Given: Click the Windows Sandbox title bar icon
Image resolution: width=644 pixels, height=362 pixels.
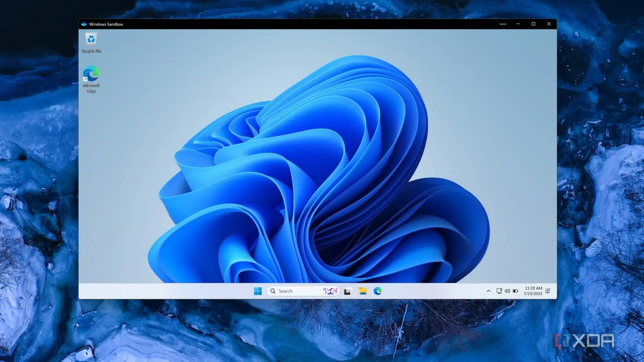Looking at the screenshot, I should (84, 24).
